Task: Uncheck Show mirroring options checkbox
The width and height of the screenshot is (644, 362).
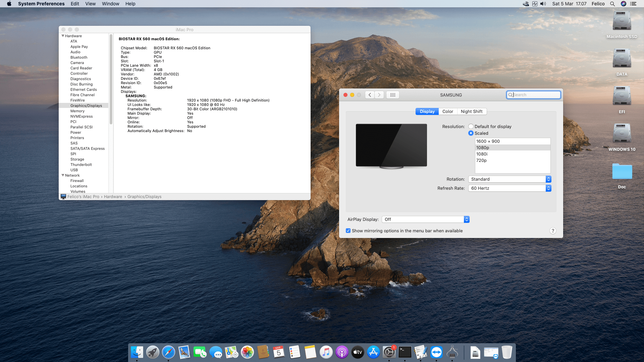Action: pos(348,231)
